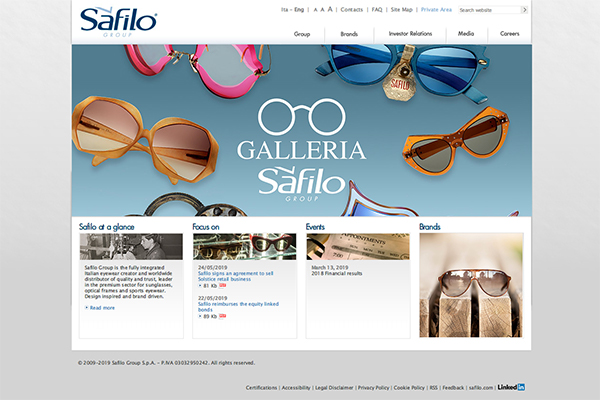
Task: Visit safilo.com from the footer
Action: point(481,388)
